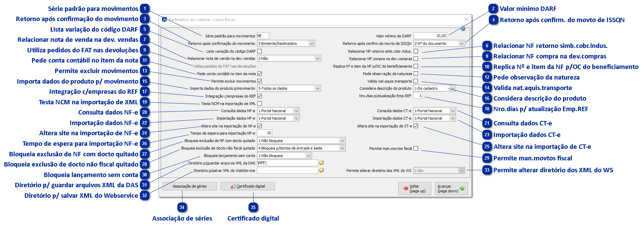Browse folder for WebService XML save directory
Screen dimensions: 644x228
(321, 170)
